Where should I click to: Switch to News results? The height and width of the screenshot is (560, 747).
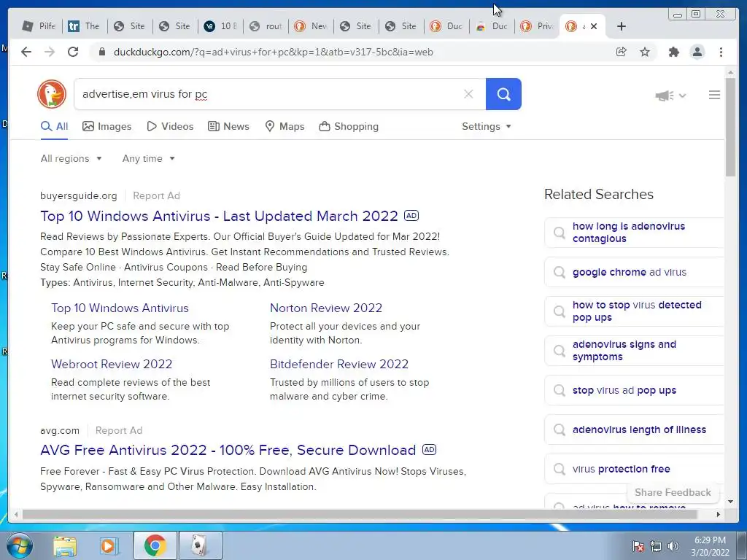point(228,126)
